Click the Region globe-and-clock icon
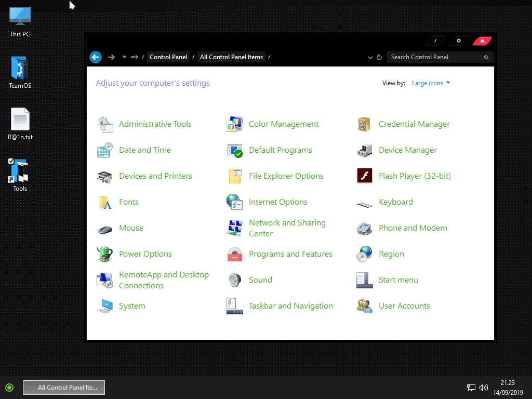 coord(364,254)
